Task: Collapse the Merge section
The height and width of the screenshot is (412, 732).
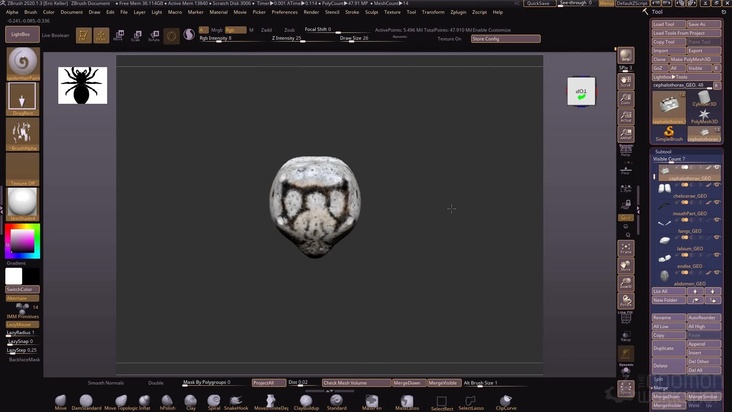Action: pyautogui.click(x=660, y=388)
